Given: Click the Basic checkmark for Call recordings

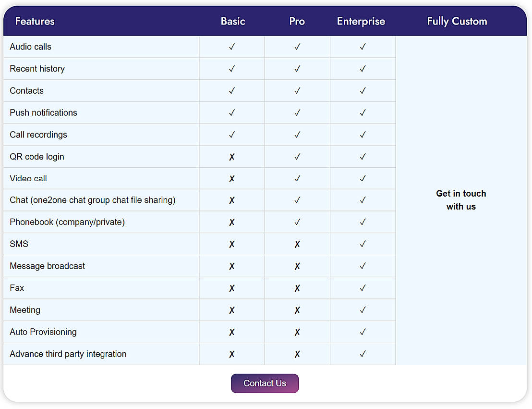Looking at the screenshot, I should click(x=232, y=135).
